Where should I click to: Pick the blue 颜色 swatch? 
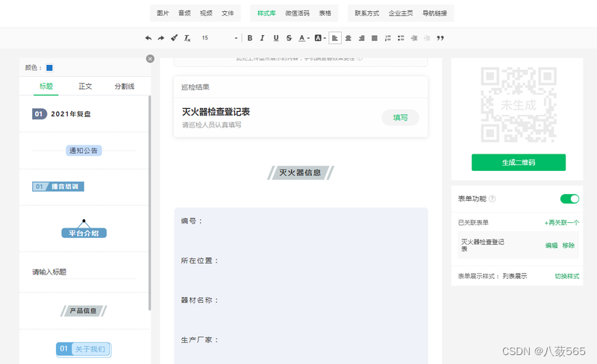coord(49,68)
